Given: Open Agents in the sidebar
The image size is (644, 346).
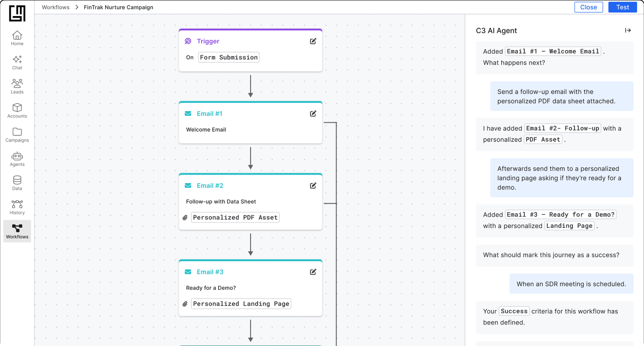Looking at the screenshot, I should [x=17, y=159].
